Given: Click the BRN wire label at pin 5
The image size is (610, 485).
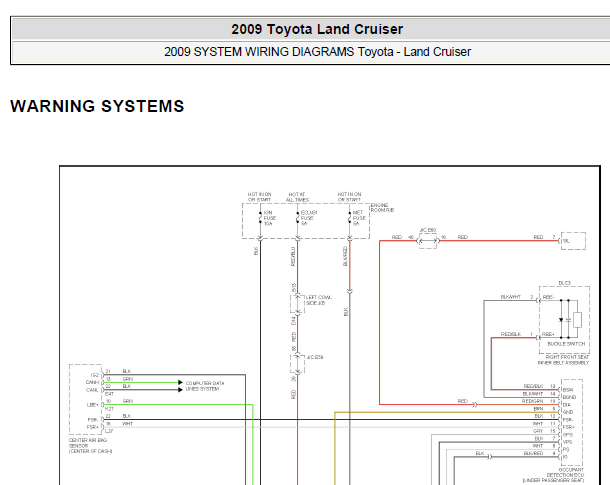Looking at the screenshot, I should click(538, 409).
